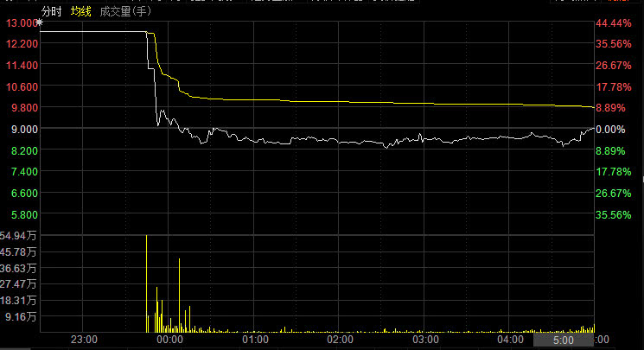Click the 01:00 time axis label

254,340
